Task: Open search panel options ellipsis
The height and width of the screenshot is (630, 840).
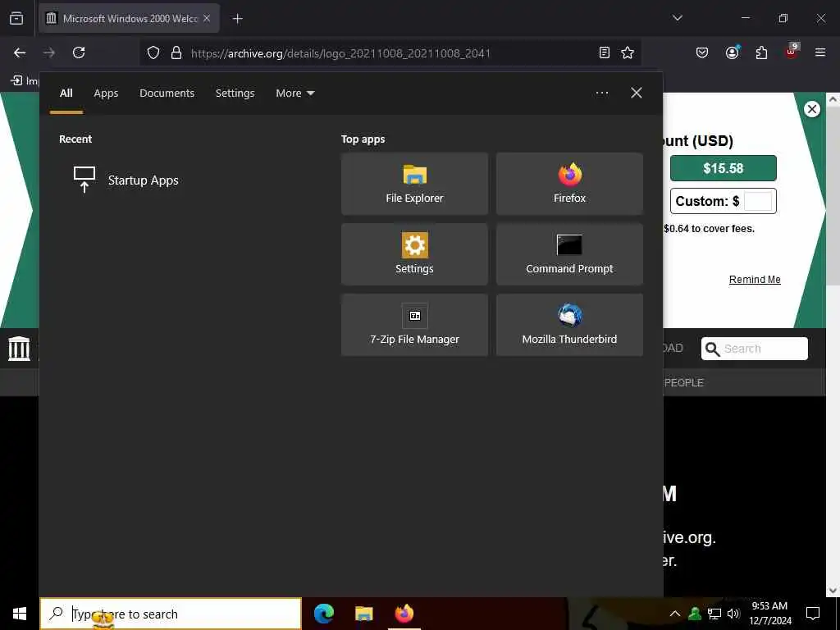Action: pos(601,94)
